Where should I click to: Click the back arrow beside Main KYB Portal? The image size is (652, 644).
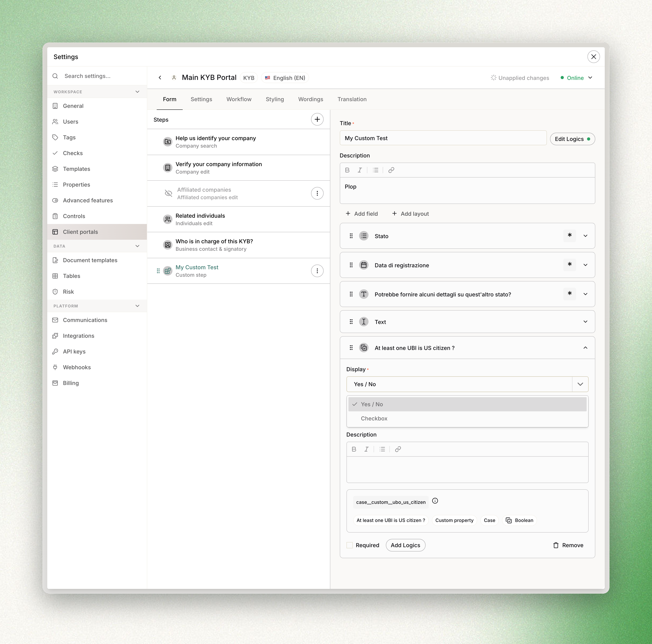click(160, 78)
